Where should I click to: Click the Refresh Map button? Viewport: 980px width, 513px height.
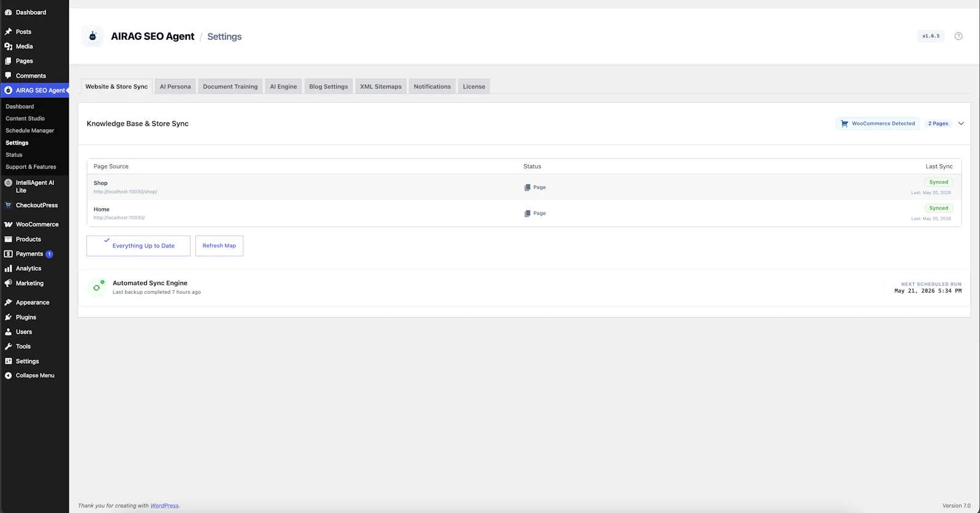(219, 245)
